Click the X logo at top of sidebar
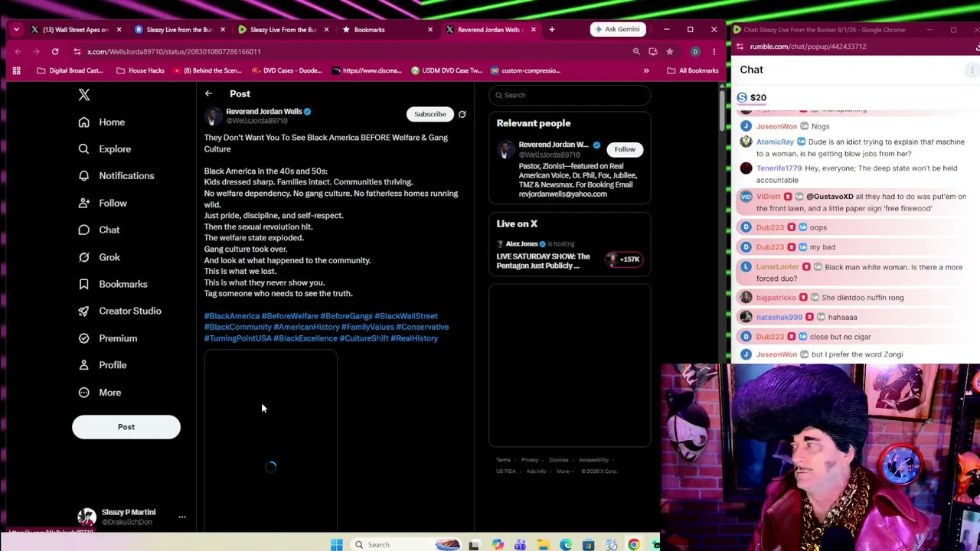This screenshot has height=551, width=980. 84,95
